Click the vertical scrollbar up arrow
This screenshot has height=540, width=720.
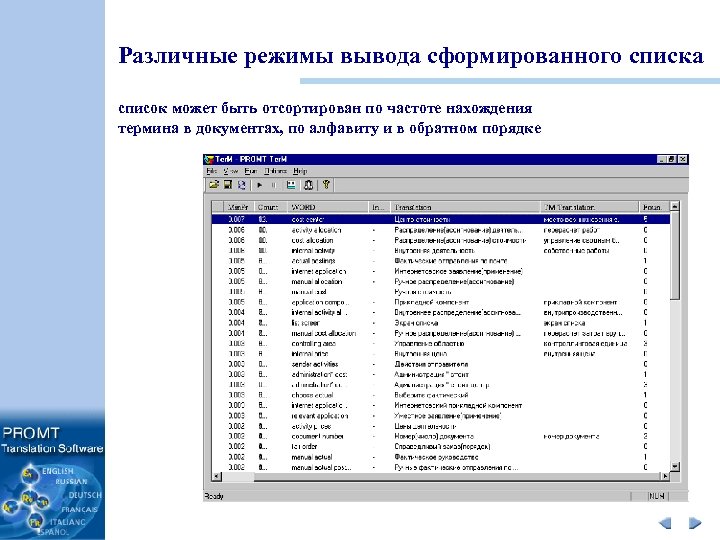point(675,206)
